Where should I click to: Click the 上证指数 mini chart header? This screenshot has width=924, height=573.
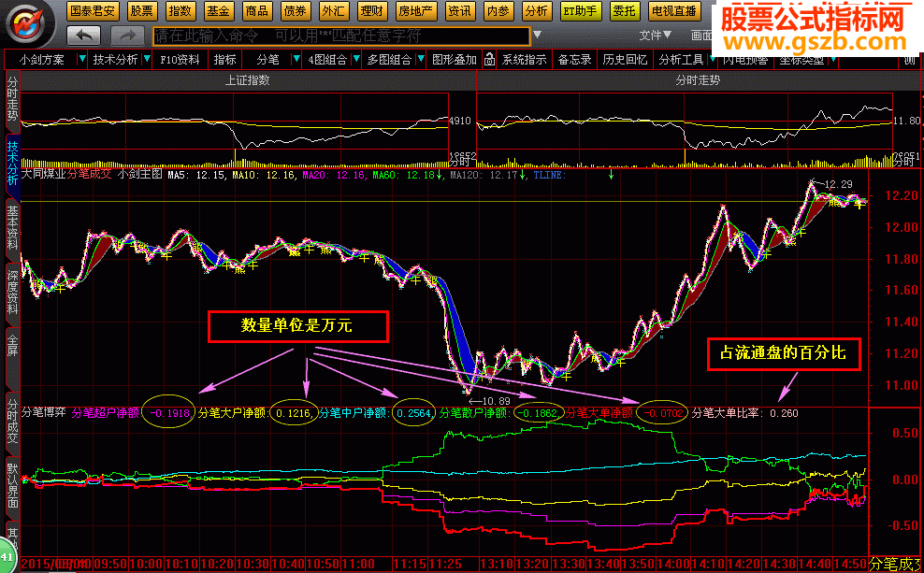click(248, 80)
